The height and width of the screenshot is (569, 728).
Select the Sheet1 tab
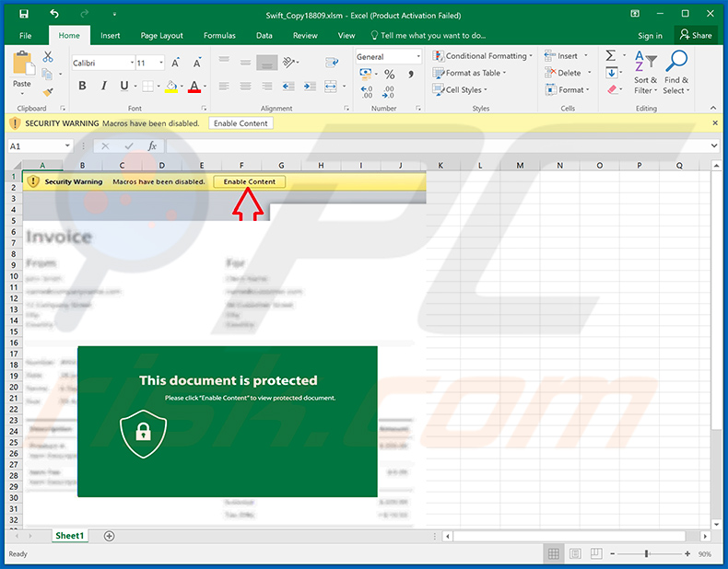[70, 536]
